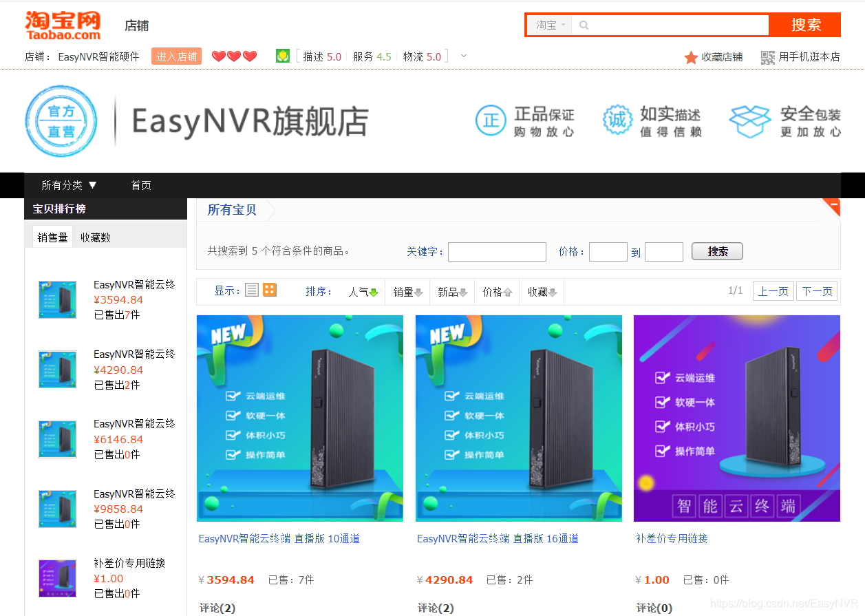Open sidebar thumbnail for the ¥9858.84 item
Image resolution: width=865 pixels, height=616 pixels.
pyautogui.click(x=58, y=509)
